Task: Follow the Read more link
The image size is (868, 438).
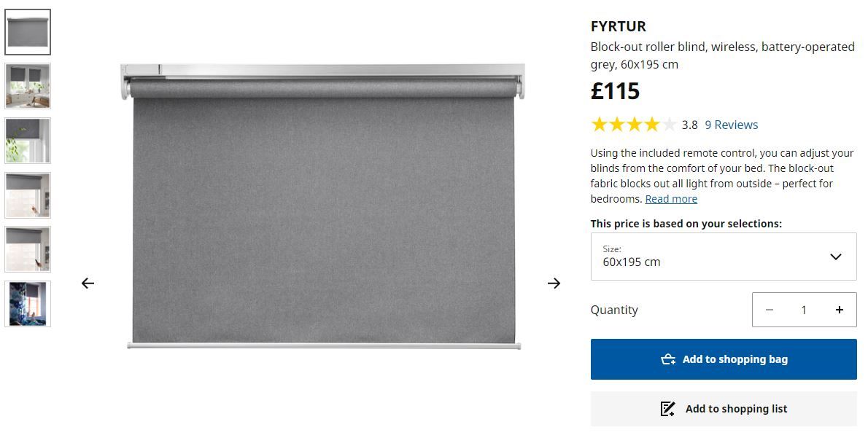Action: [671, 199]
